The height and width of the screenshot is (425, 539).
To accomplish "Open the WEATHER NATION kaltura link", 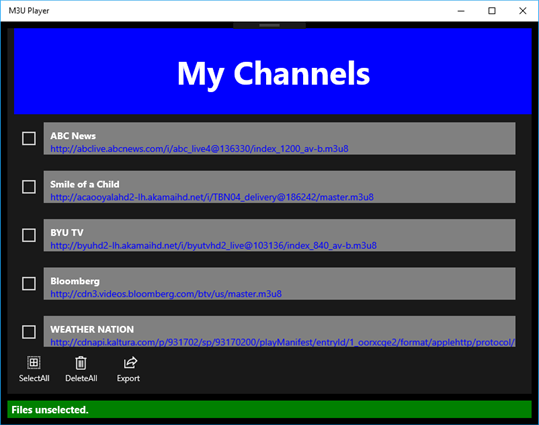I will click(283, 342).
